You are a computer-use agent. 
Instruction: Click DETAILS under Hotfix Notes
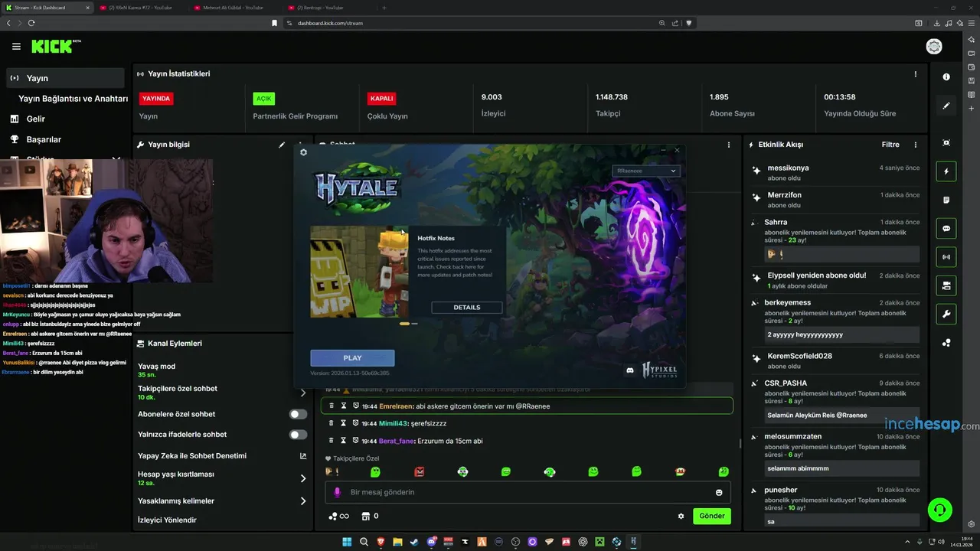(x=467, y=308)
